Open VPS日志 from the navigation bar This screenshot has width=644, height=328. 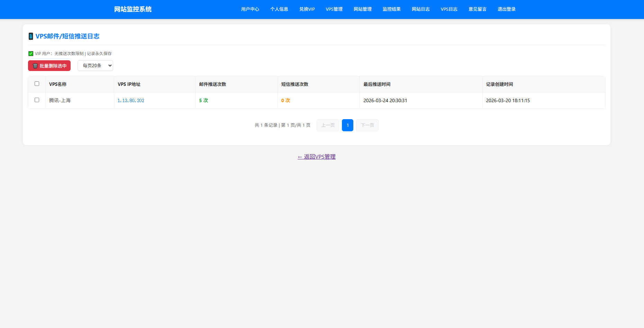(449, 9)
